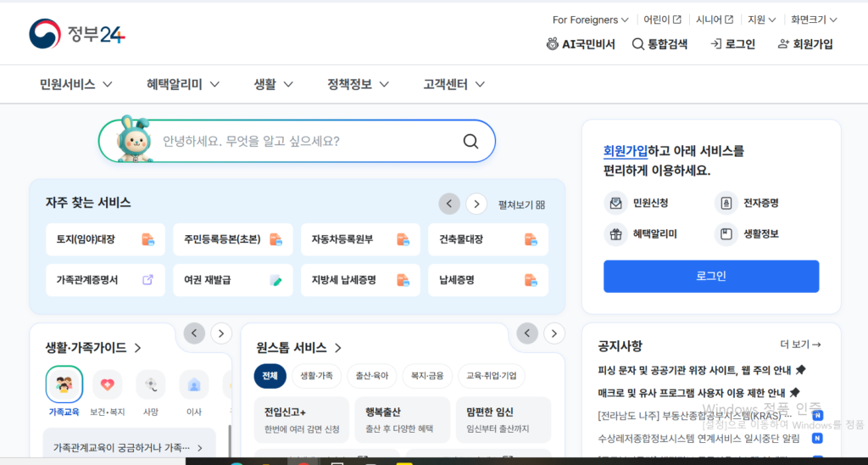This screenshot has height=465, width=868.
Task: Open 주민등록등본(초본) service
Action: [233, 239]
